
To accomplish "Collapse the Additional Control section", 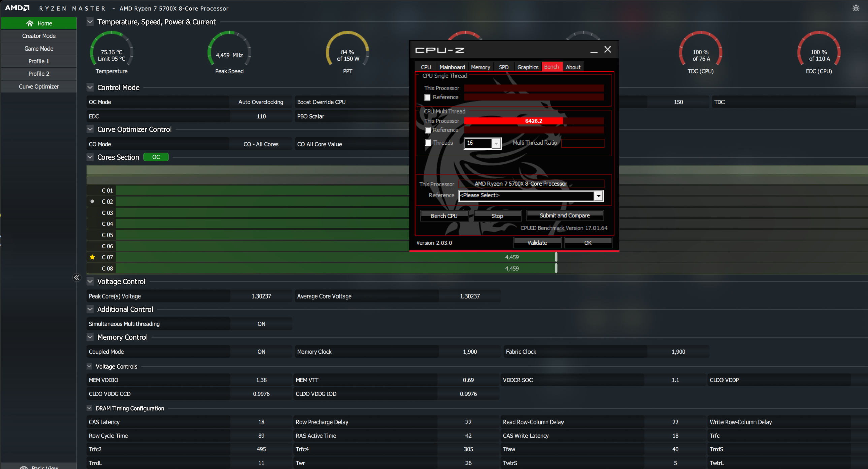I will pyautogui.click(x=90, y=309).
